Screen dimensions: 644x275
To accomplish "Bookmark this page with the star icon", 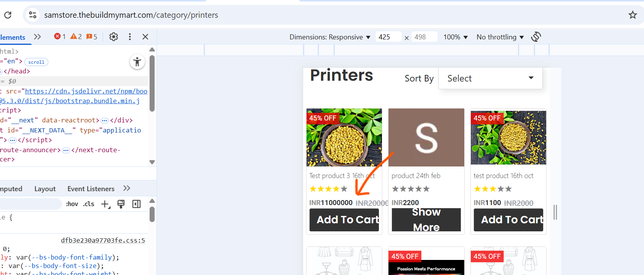I will pyautogui.click(x=632, y=15).
